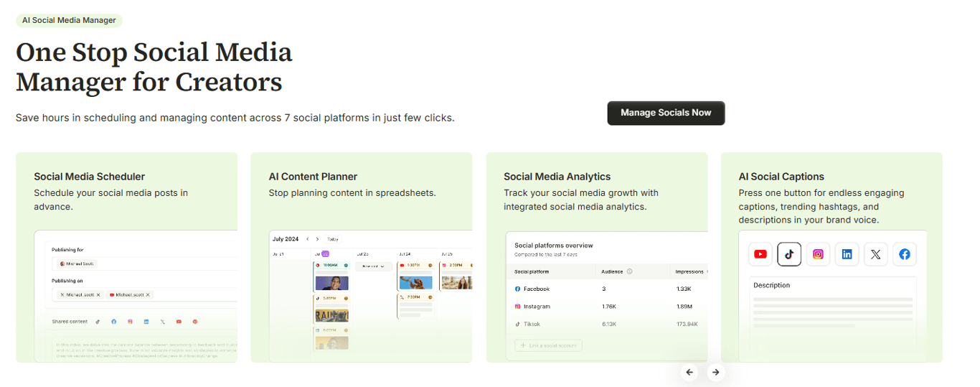980x387 pixels.
Task: Click the Today button in the calendar
Action: pyautogui.click(x=333, y=239)
